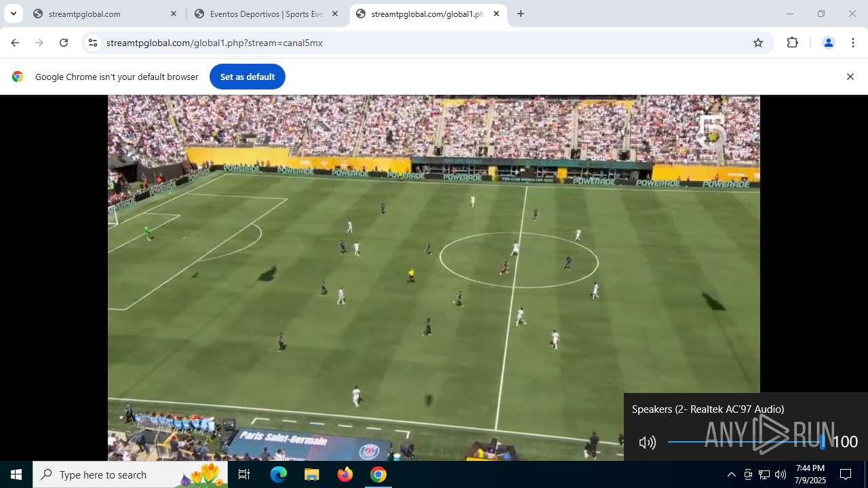Open the clock showing 7:44 PM
This screenshot has height=488, width=868.
(x=810, y=474)
